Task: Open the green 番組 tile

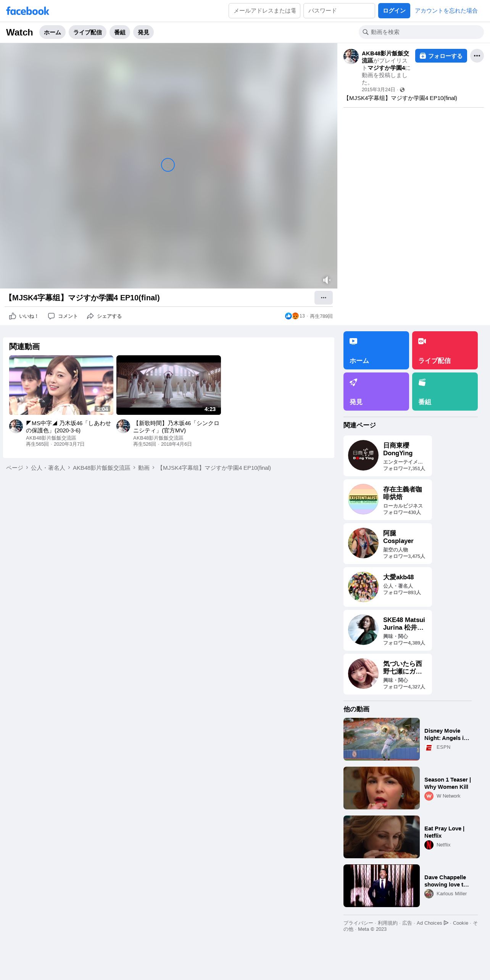Action: (x=445, y=392)
